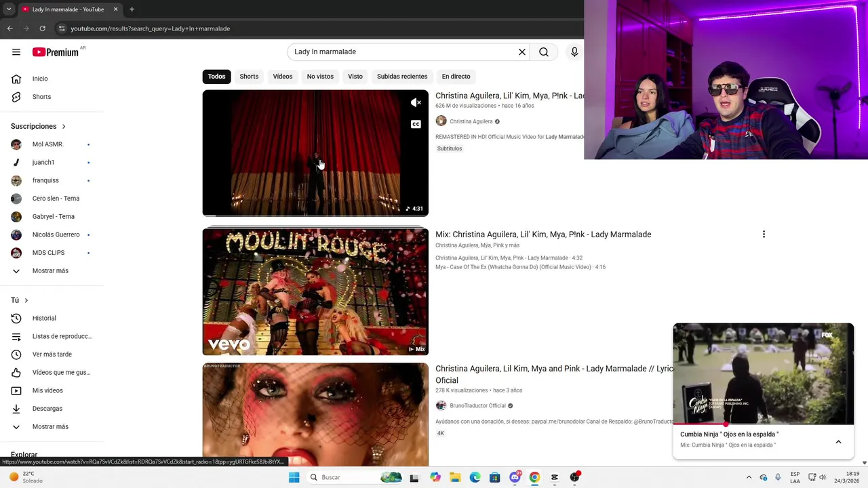Click the browser address bar URL
This screenshot has width=868, height=488.
(151, 28)
